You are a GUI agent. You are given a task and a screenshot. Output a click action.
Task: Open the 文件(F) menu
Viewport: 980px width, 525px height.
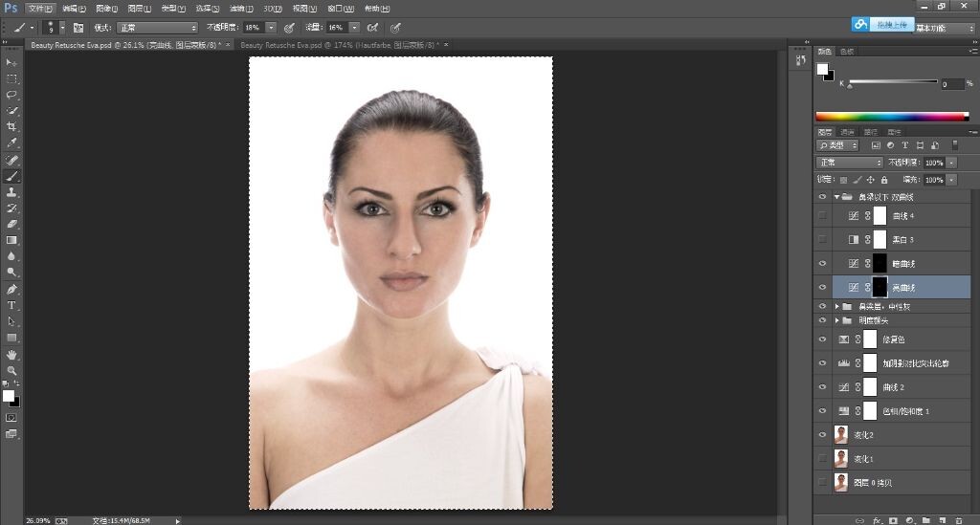[x=40, y=9]
